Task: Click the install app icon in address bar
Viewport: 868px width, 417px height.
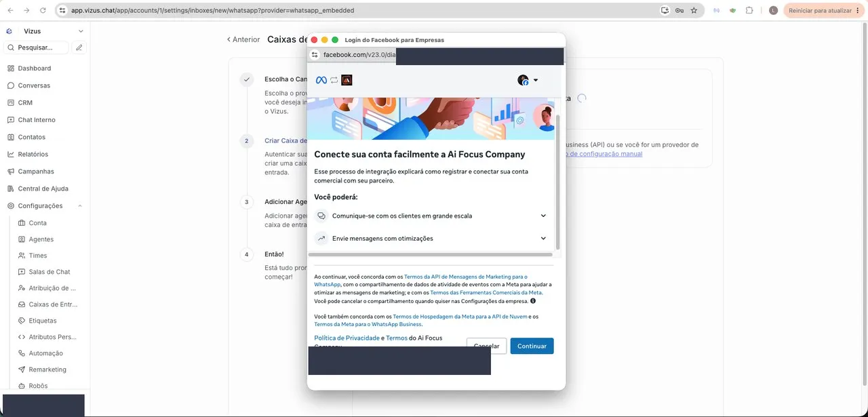Action: (665, 11)
